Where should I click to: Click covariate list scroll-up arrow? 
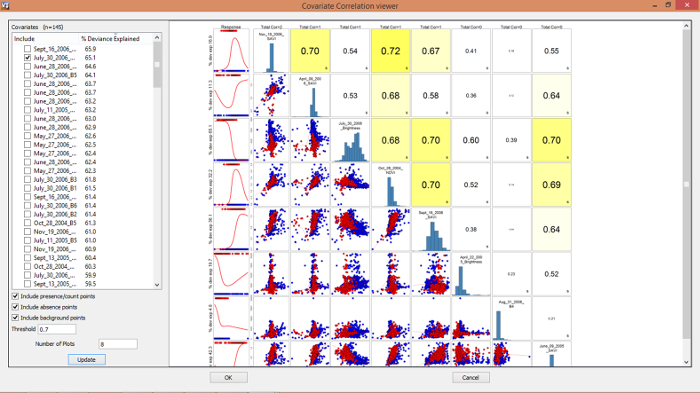click(x=157, y=38)
